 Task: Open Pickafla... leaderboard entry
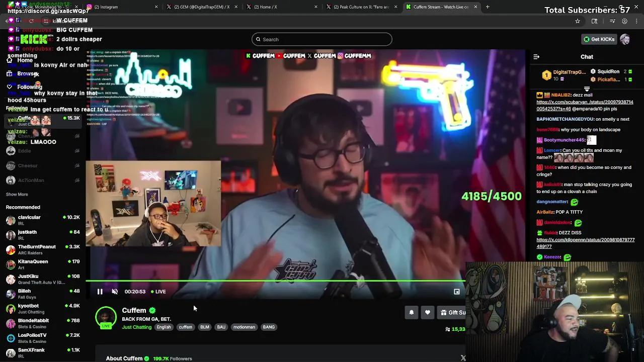tap(611, 79)
